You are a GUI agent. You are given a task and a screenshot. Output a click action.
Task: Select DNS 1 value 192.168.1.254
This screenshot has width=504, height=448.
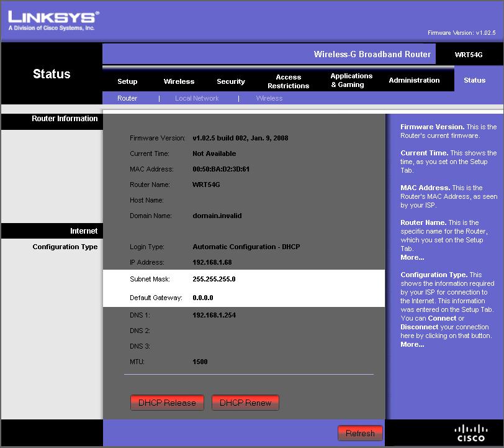[x=214, y=315]
